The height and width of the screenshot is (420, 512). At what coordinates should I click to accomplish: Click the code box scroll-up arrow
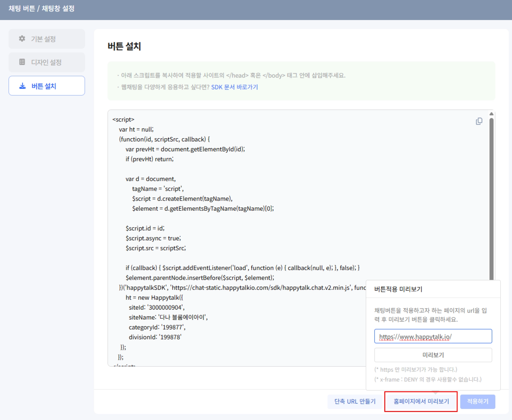point(491,114)
